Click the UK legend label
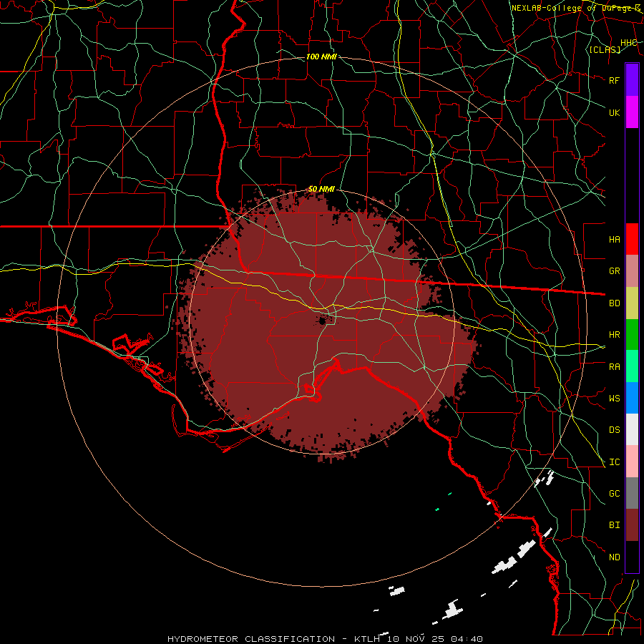 615,112
